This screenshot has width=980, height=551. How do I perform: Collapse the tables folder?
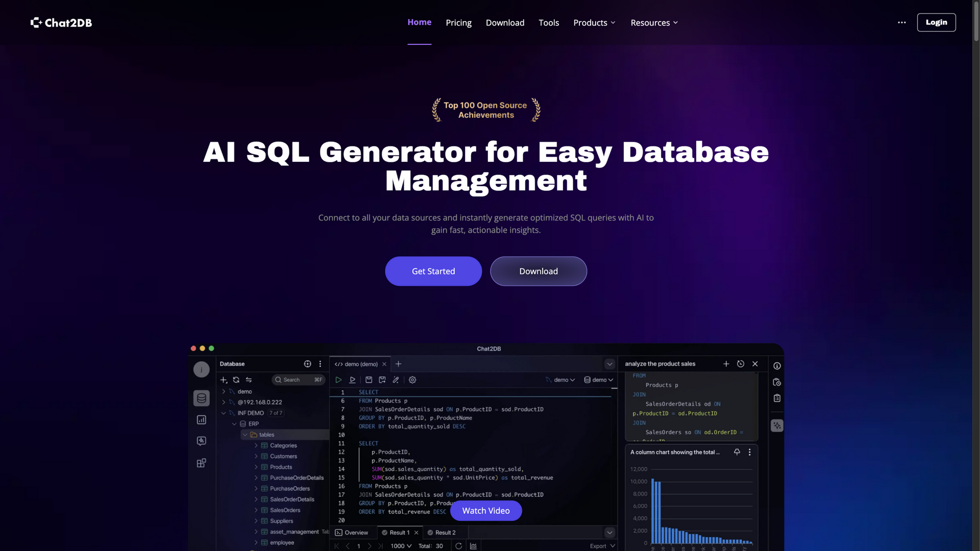[246, 435]
